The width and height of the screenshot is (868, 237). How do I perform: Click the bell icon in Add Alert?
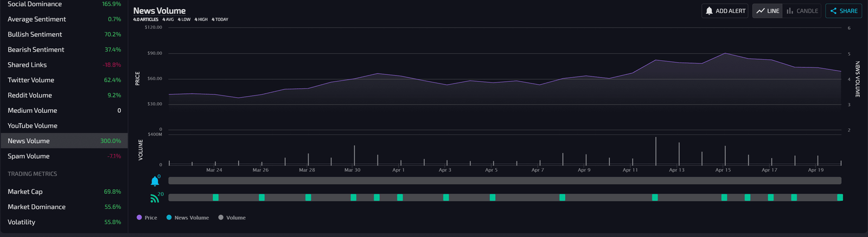coord(709,11)
